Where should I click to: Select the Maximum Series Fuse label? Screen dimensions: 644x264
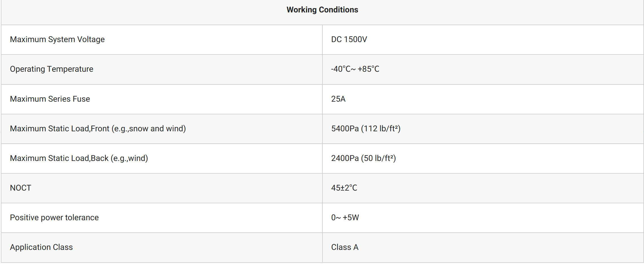[x=50, y=99]
